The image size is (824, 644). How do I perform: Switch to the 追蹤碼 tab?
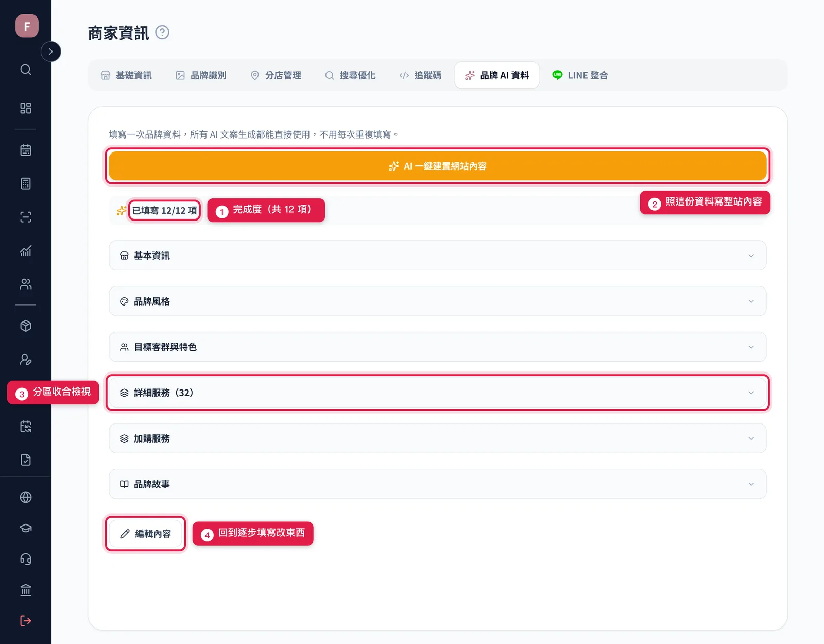click(420, 75)
